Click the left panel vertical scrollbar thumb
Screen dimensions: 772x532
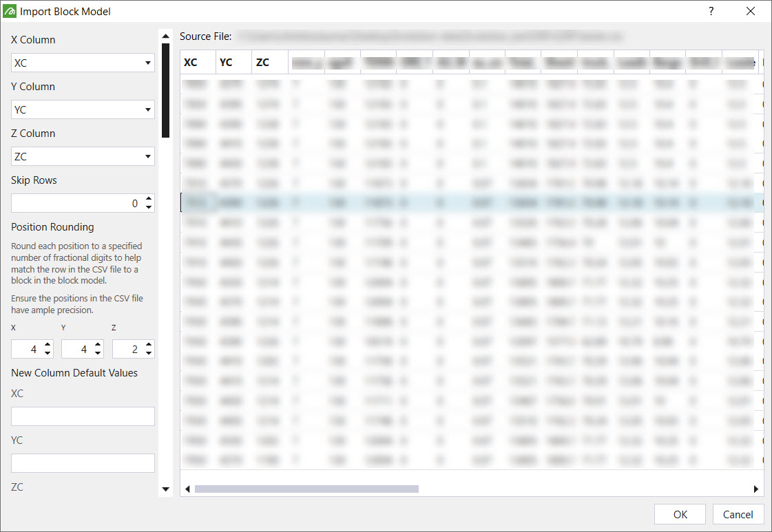(x=165, y=91)
